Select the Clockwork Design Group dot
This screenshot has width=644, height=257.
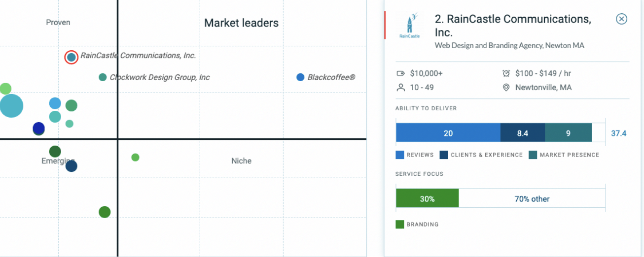point(103,77)
